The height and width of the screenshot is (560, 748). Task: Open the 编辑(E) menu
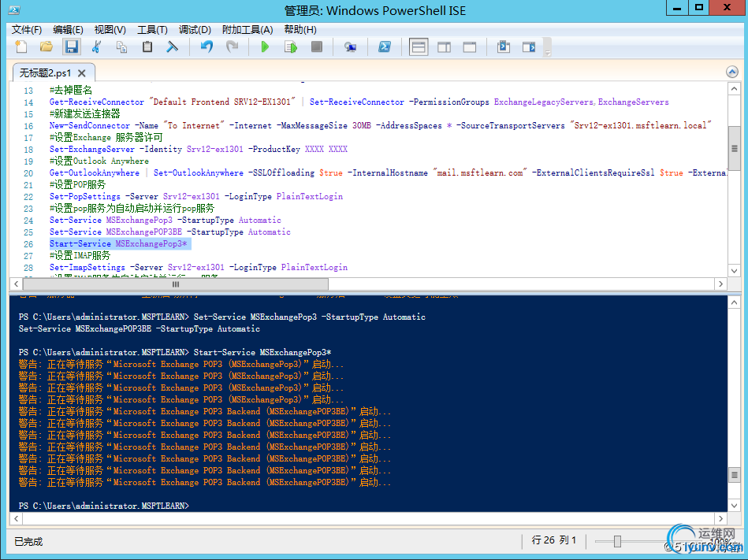click(x=68, y=30)
